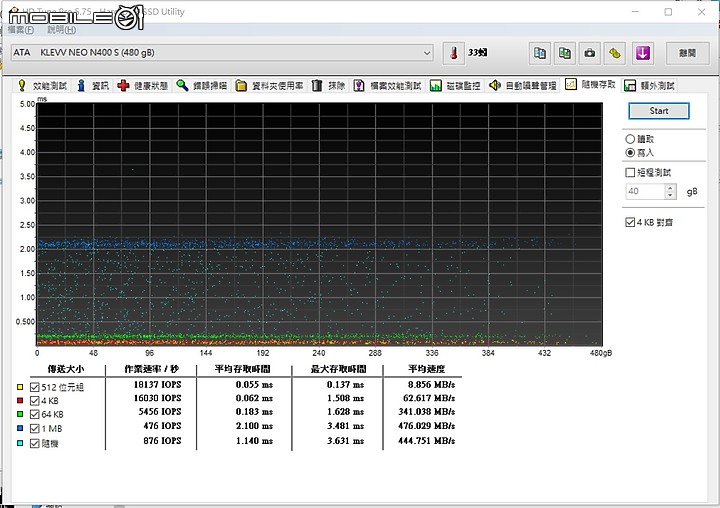Click the purple down-arrow save icon

(x=642, y=53)
